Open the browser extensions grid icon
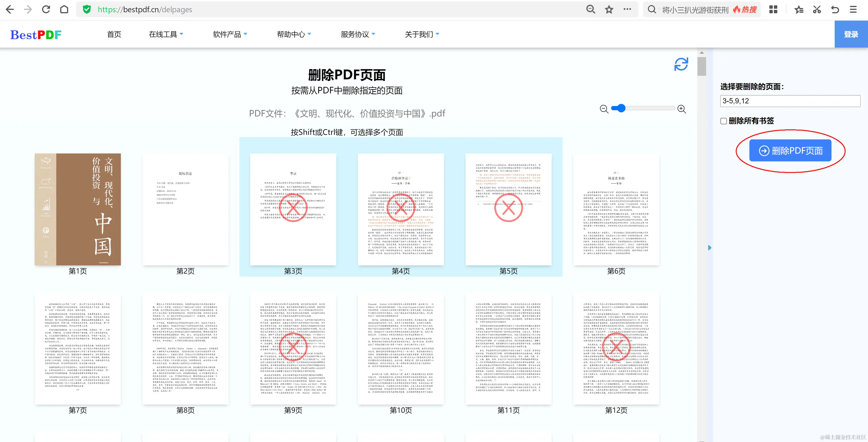This screenshot has height=442, width=868. [773, 9]
